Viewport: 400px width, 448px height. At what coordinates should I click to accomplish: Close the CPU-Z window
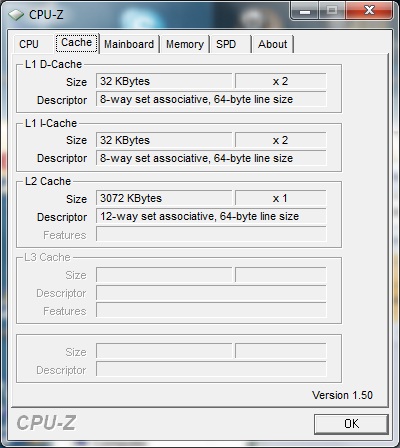[x=368, y=11]
